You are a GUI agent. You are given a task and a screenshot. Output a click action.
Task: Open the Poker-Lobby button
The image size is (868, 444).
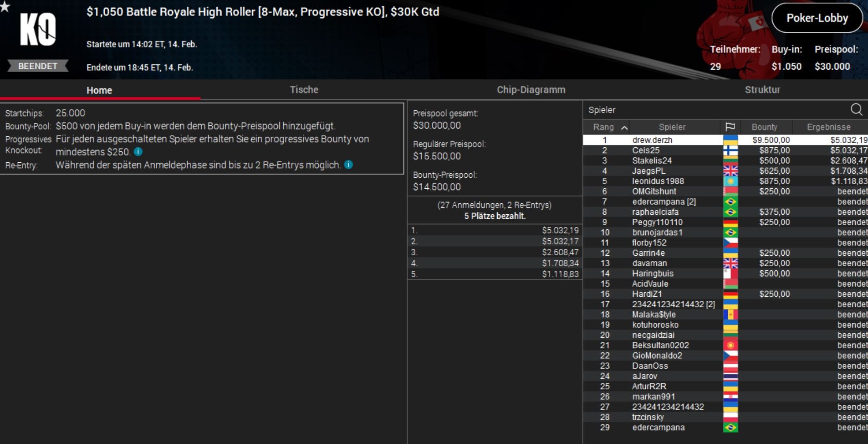coord(817,18)
